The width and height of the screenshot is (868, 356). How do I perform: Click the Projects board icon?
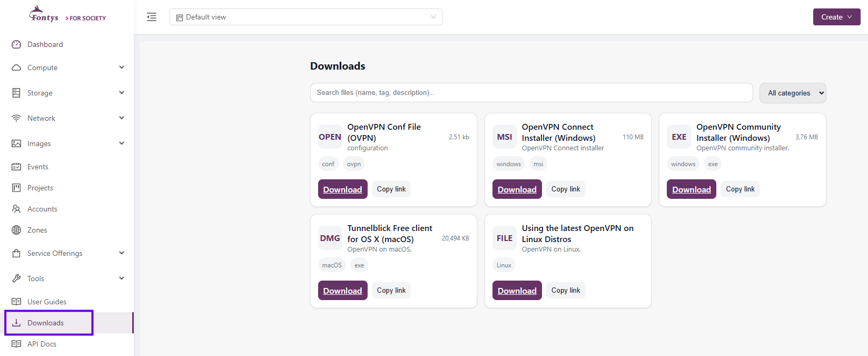(x=16, y=188)
